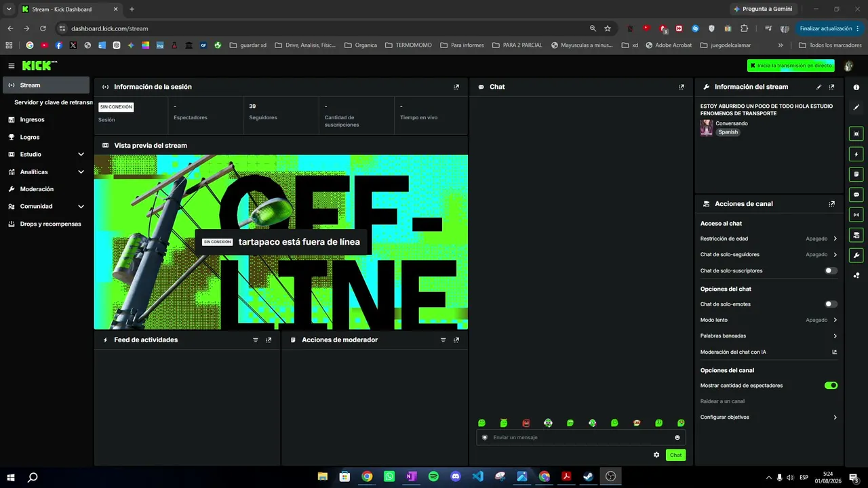Viewport: 868px width, 488px height.
Task: Open the user profile avatar menu
Action: pos(848,66)
